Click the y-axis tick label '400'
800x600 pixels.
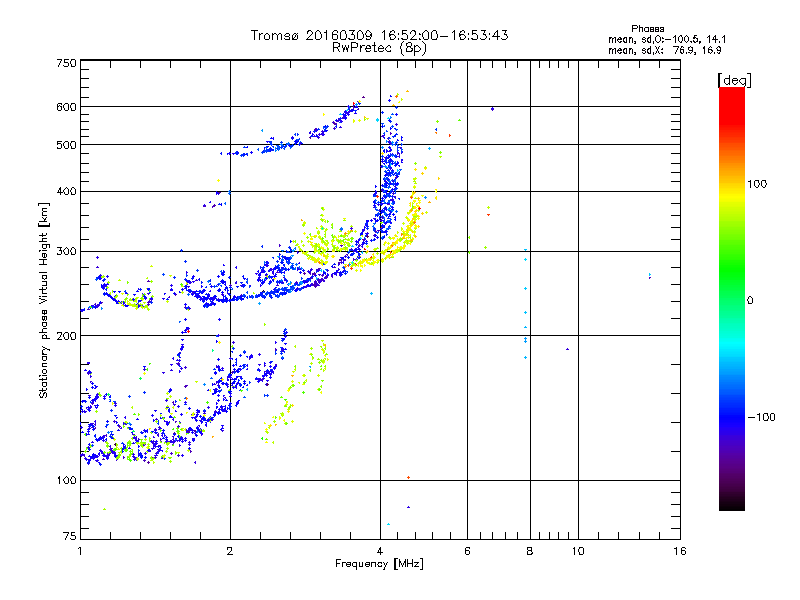(x=66, y=192)
